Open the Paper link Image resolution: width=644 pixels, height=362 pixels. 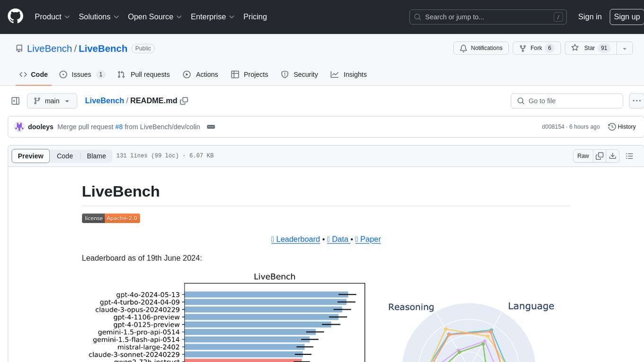click(x=368, y=239)
